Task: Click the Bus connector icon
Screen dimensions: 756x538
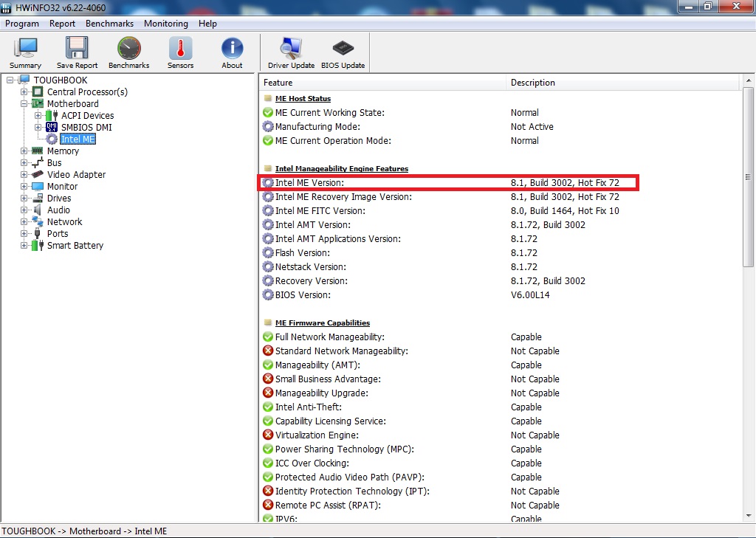Action: [x=38, y=162]
